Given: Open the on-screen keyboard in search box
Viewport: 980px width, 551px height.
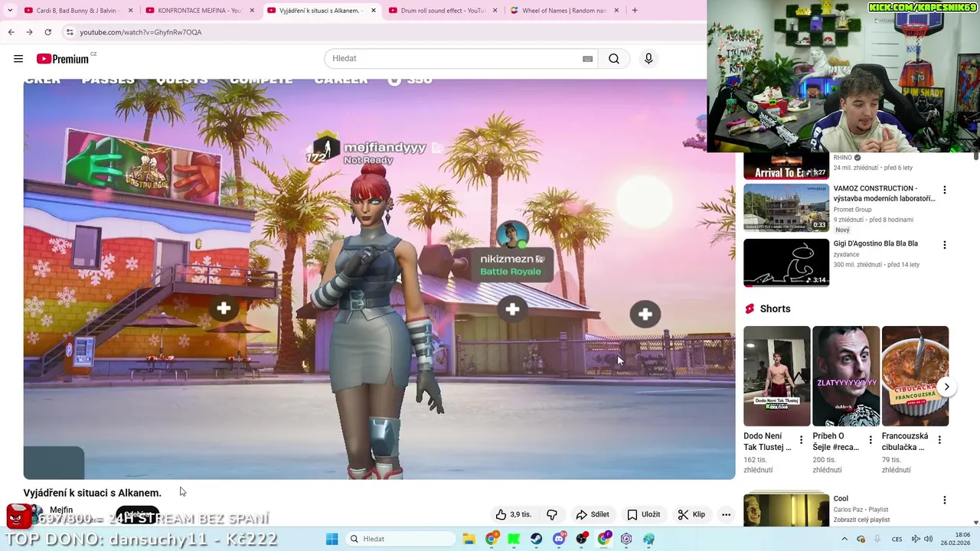Looking at the screenshot, I should click(x=587, y=59).
